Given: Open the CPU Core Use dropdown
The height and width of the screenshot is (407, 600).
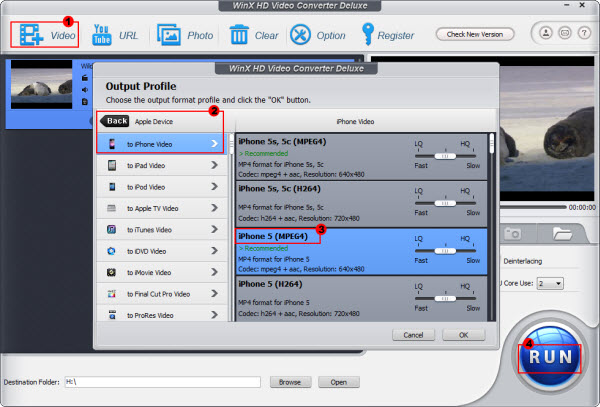Looking at the screenshot, I should coord(550,283).
